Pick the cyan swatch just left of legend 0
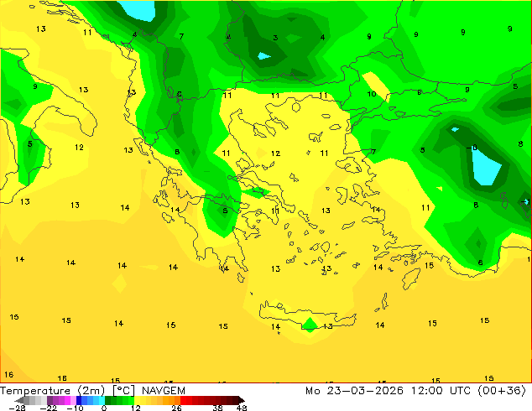Viewport: 532px width, 411px height. point(102,400)
